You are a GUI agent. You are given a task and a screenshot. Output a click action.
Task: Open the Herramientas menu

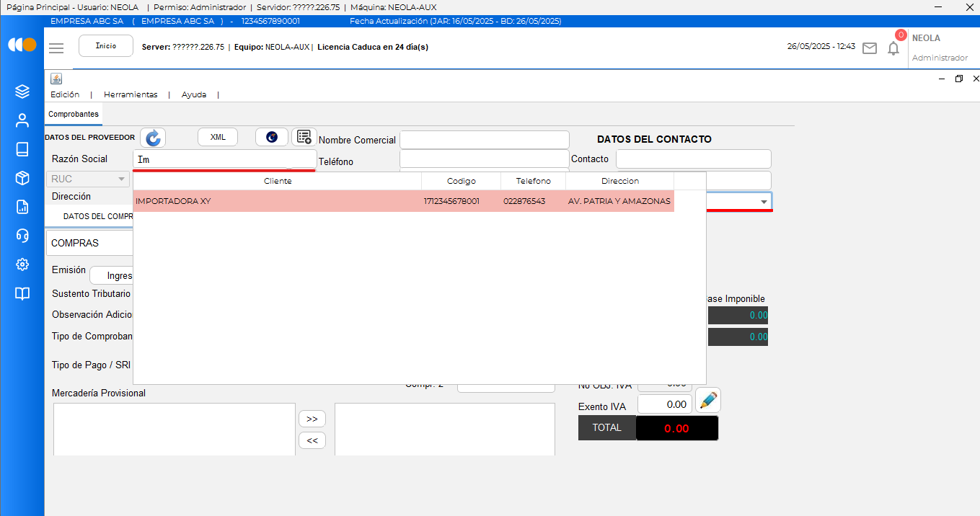pyautogui.click(x=131, y=94)
